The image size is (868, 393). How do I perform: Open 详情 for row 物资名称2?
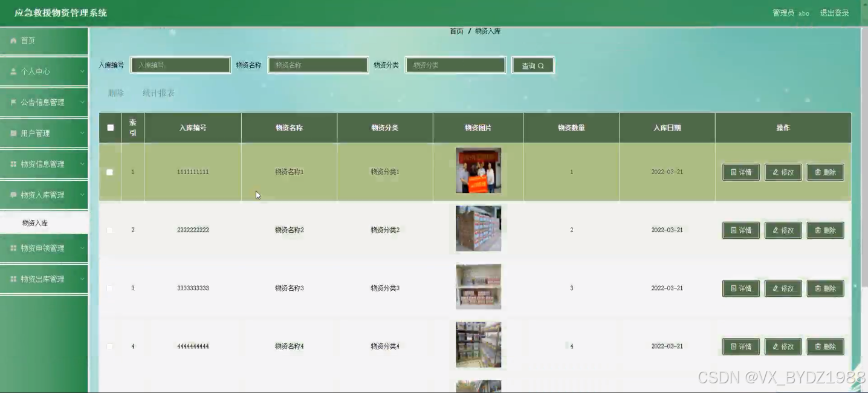click(741, 230)
